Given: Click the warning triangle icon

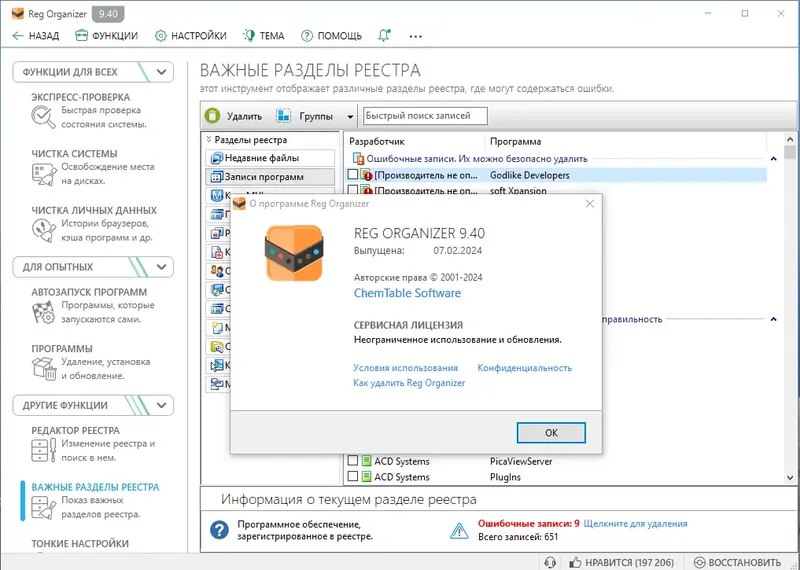Looking at the screenshot, I should 459,531.
